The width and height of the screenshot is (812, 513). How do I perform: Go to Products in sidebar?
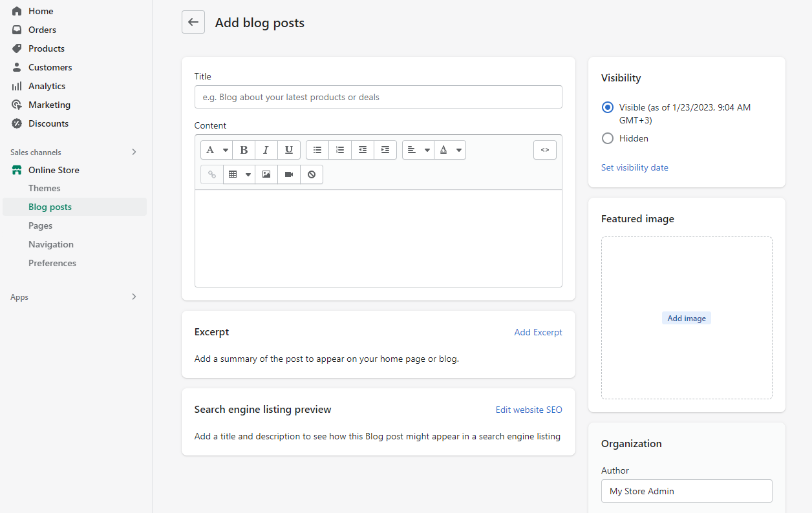(x=47, y=48)
